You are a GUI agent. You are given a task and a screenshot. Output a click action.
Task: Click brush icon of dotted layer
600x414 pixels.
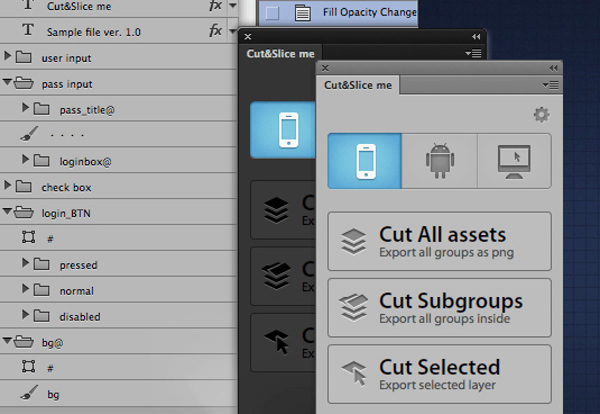29,134
